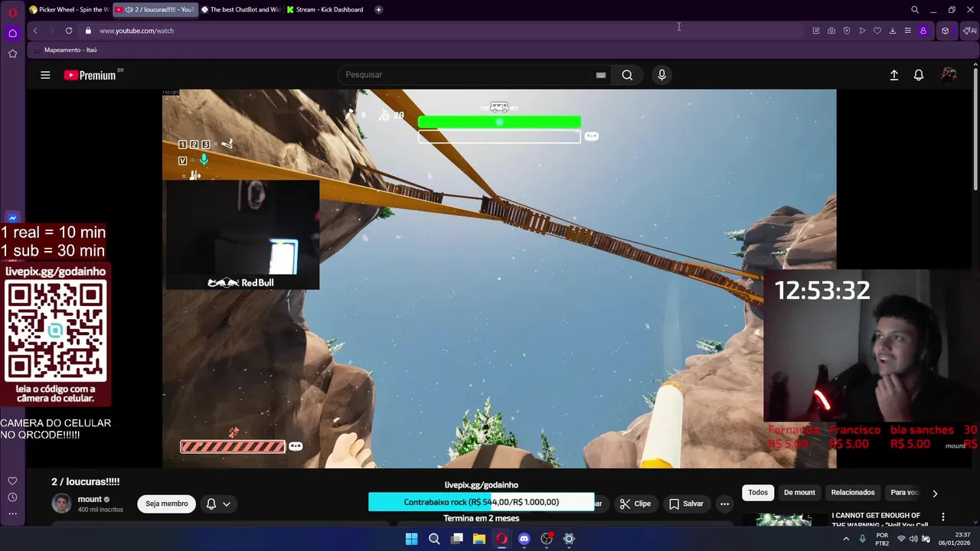Select the Relacionados filter chip
The width and height of the screenshot is (980, 551).
pyautogui.click(x=853, y=493)
